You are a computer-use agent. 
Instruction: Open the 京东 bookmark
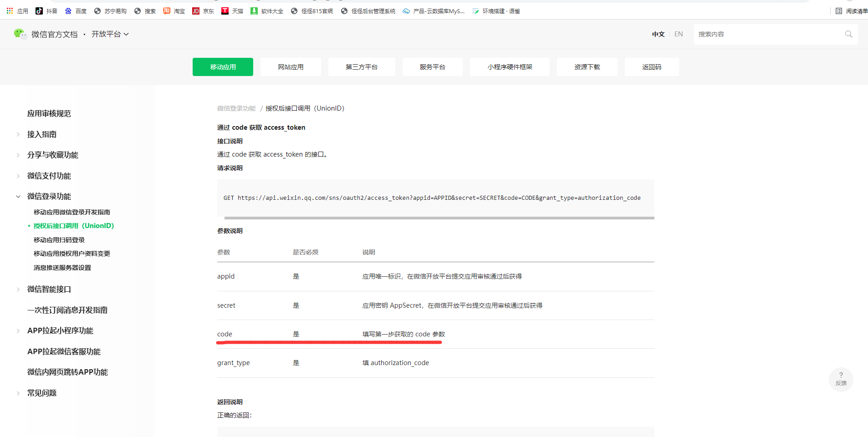click(x=203, y=11)
